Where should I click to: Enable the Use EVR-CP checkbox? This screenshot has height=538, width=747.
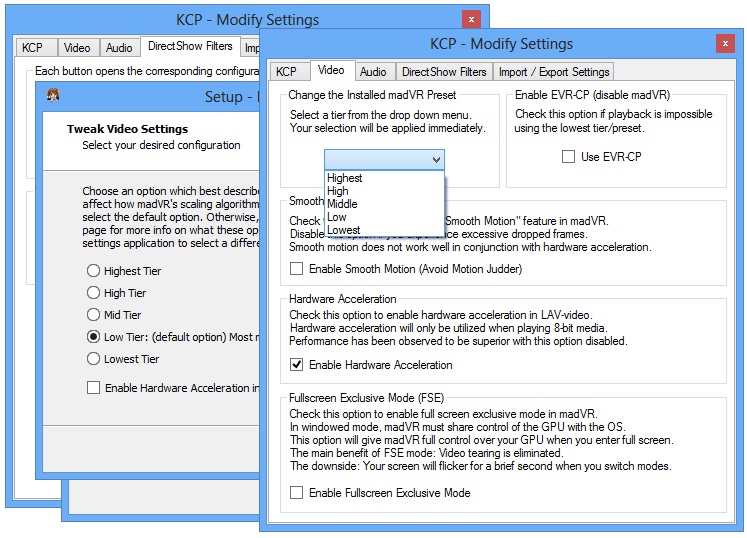tap(568, 157)
